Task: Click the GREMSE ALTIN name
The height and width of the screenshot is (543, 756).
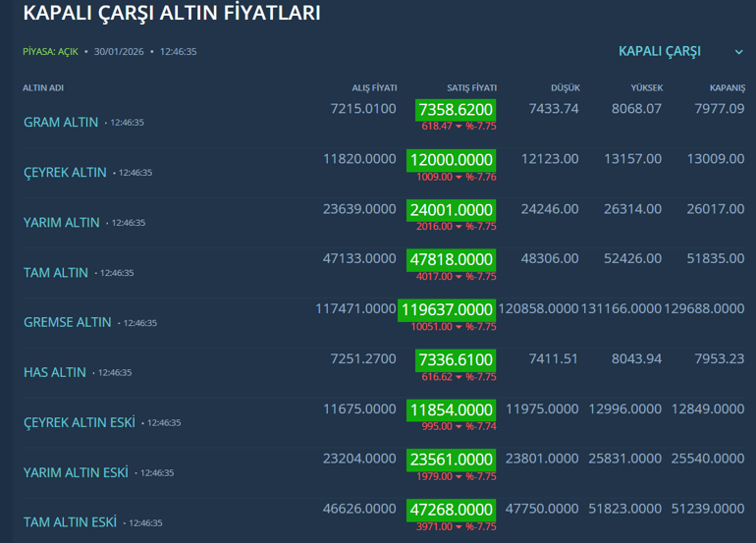Action: 68,322
